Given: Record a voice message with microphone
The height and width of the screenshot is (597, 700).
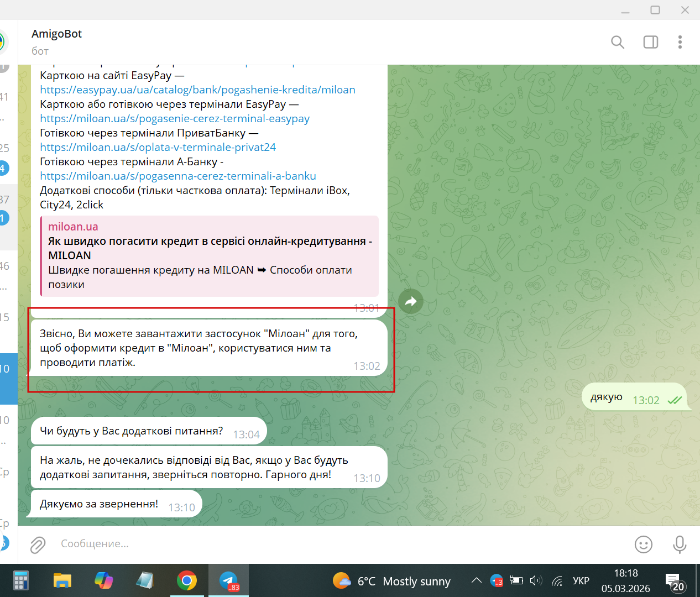Looking at the screenshot, I should [680, 544].
